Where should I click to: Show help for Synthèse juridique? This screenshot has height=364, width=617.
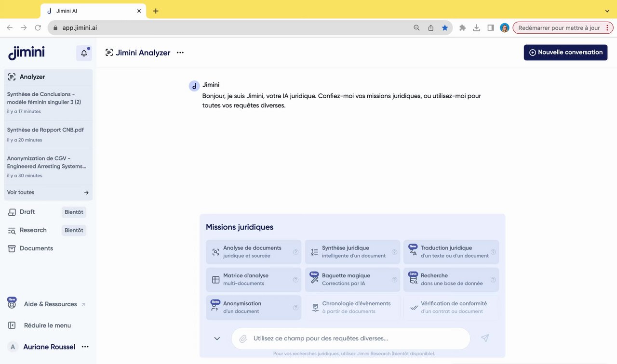394,252
